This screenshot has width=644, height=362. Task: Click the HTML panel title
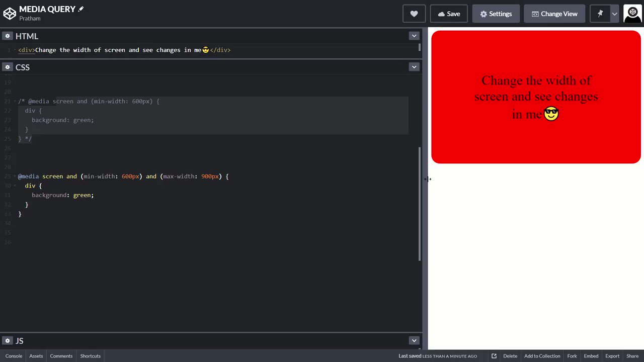27,36
